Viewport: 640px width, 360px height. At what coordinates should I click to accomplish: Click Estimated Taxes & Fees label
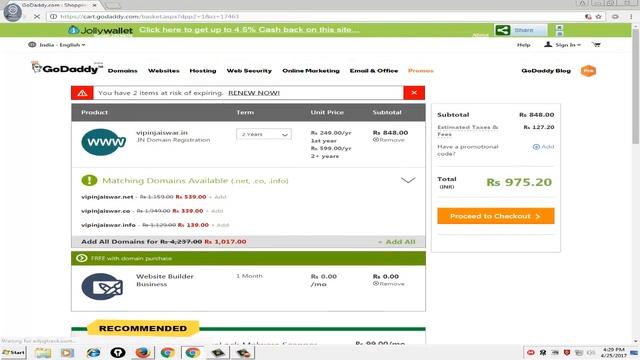click(467, 131)
